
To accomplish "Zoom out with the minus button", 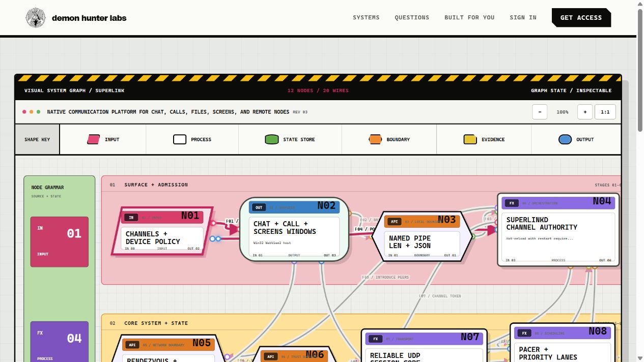I will point(540,112).
